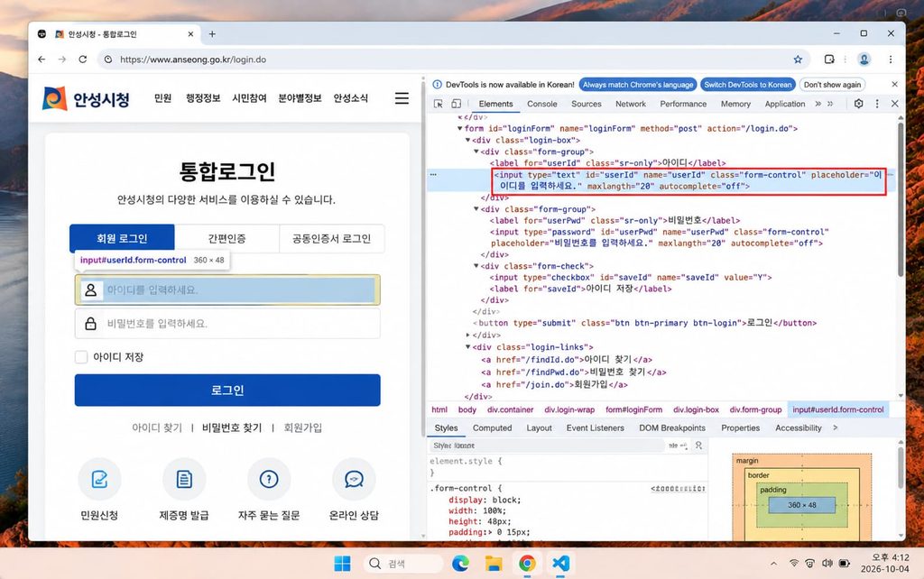
Task: Switch to the Computed tab
Action: (x=492, y=428)
